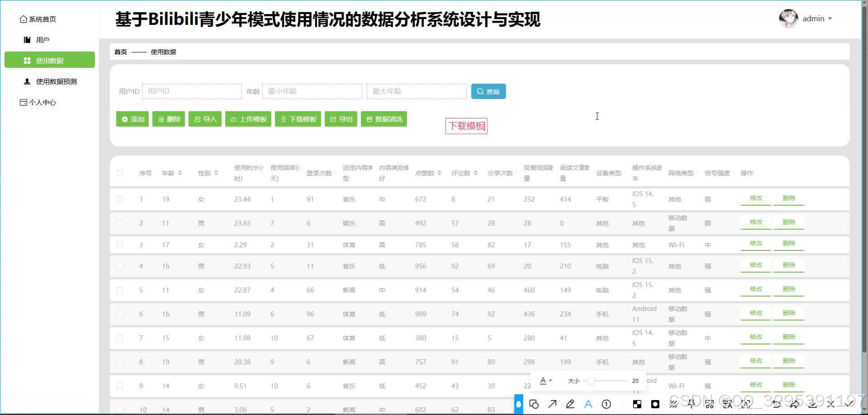Select the shape annotation tool
The height and width of the screenshot is (415, 868).
click(534, 404)
